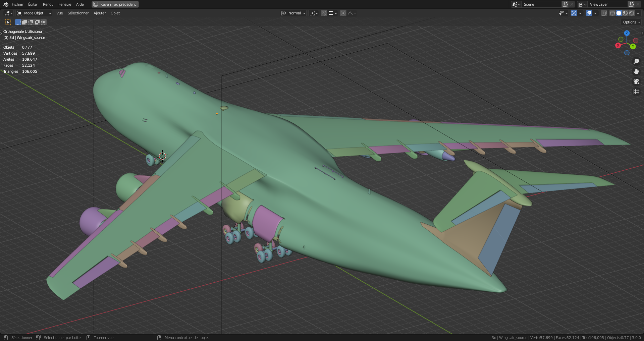
Task: Open the Vue viewport menu
Action: (x=59, y=13)
